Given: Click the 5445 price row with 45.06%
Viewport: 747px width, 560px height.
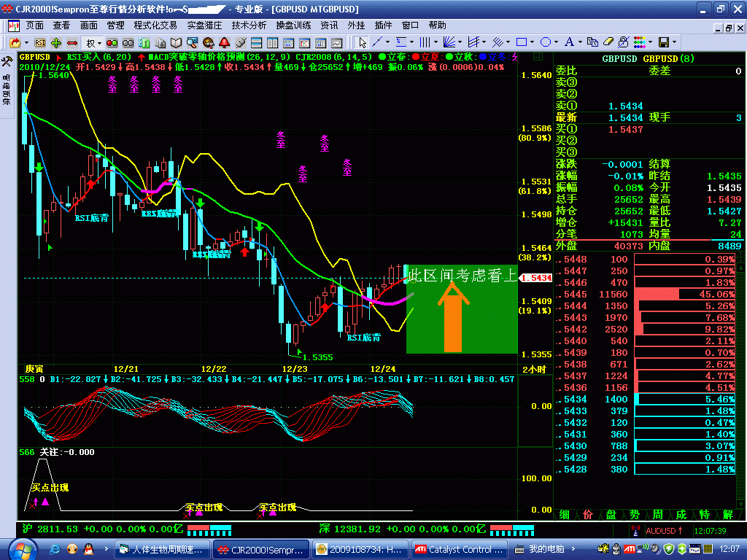Looking at the screenshot, I should click(646, 295).
